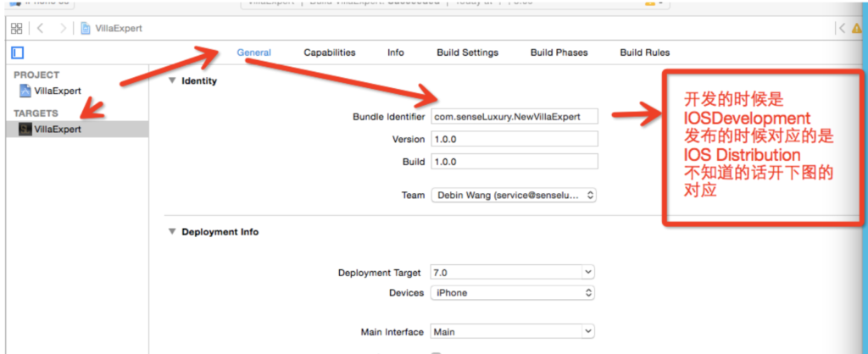Switch to the Build Settings tab
The height and width of the screenshot is (354, 868).
pyautogui.click(x=468, y=53)
